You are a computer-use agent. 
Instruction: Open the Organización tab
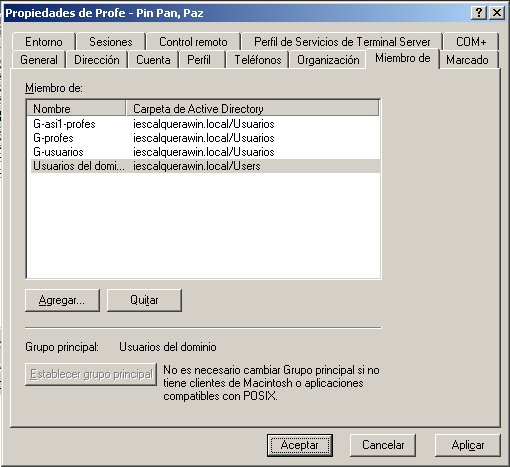(328, 60)
